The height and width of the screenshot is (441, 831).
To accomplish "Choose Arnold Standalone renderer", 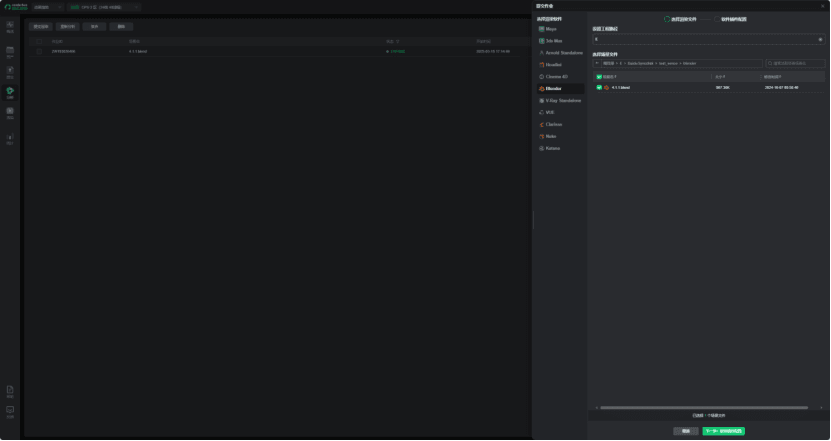I will click(x=563, y=53).
